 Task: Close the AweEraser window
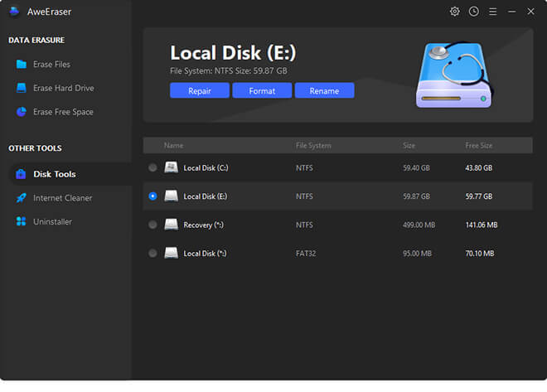[530, 12]
